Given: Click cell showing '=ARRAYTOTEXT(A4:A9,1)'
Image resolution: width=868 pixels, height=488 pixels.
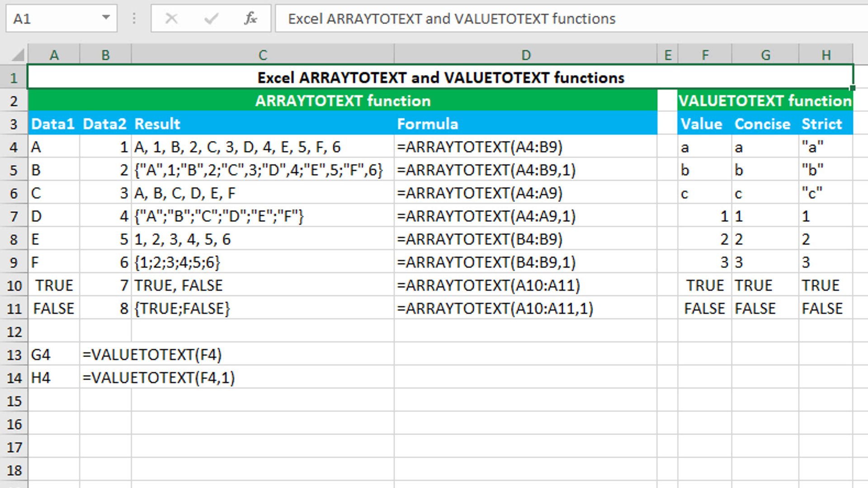Looking at the screenshot, I should click(x=526, y=216).
